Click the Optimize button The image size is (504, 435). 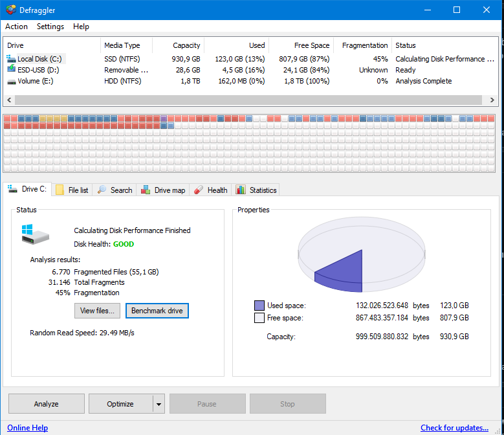tap(120, 404)
